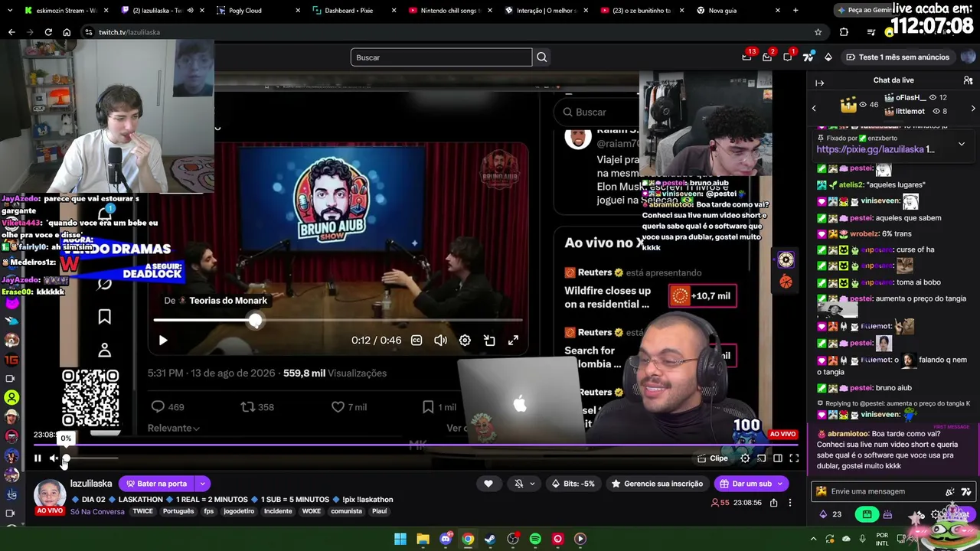This screenshot has width=980, height=551.
Task: Open File Explorer from taskbar
Action: [x=423, y=539]
